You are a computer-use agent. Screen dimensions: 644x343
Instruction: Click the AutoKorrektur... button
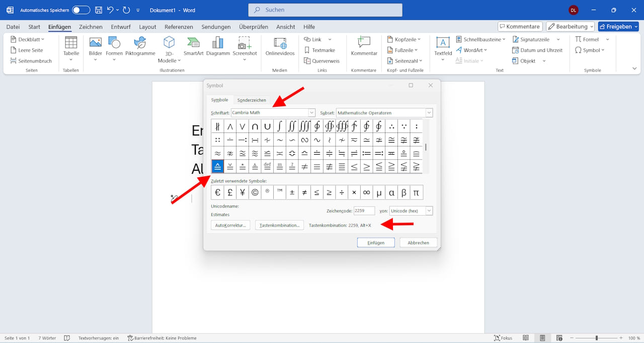coord(230,225)
